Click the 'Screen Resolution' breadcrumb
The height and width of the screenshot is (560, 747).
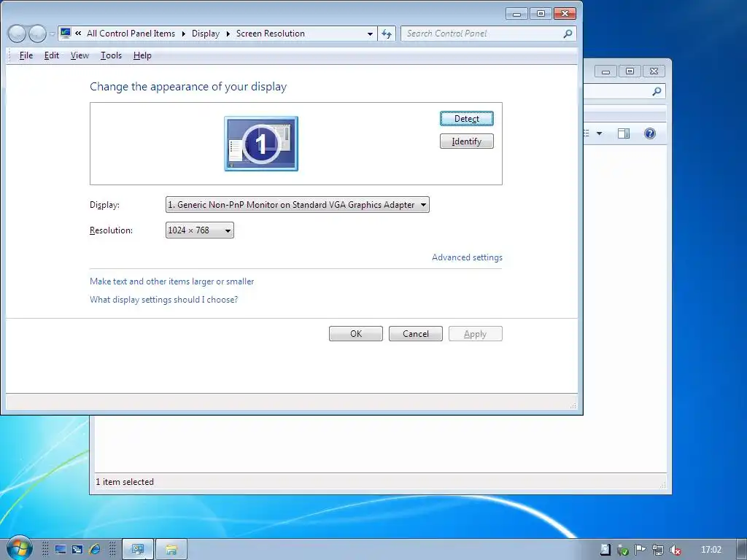[x=270, y=34]
